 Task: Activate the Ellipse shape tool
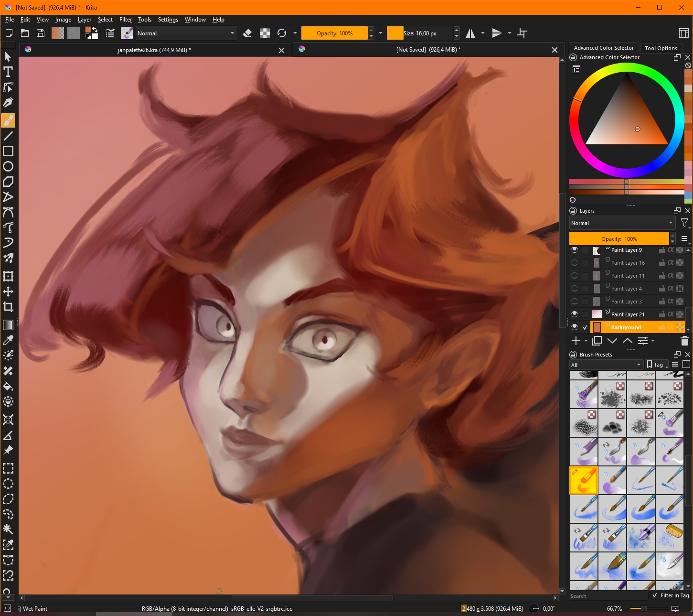pos(8,167)
